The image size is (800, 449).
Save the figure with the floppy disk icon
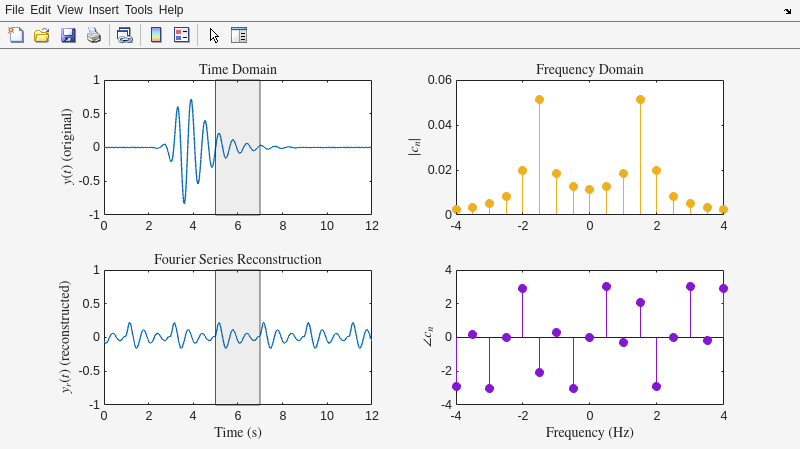(68, 35)
